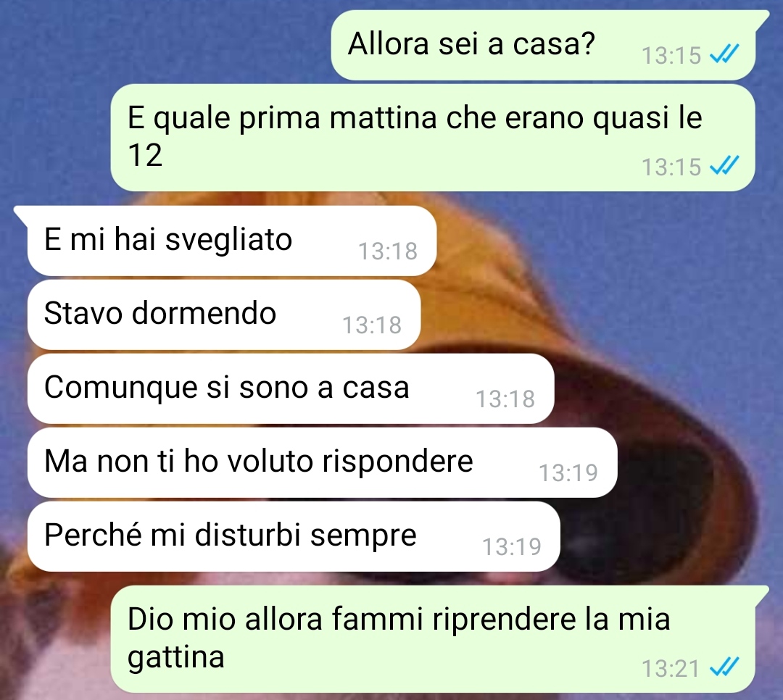Tap the 'Allora sei a casa?' message bubble

pyautogui.click(x=543, y=45)
